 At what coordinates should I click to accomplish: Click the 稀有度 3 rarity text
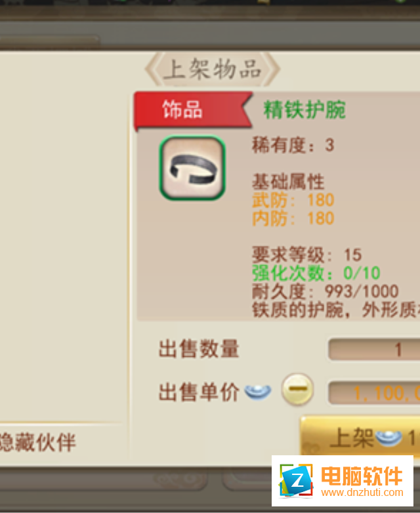pos(293,145)
